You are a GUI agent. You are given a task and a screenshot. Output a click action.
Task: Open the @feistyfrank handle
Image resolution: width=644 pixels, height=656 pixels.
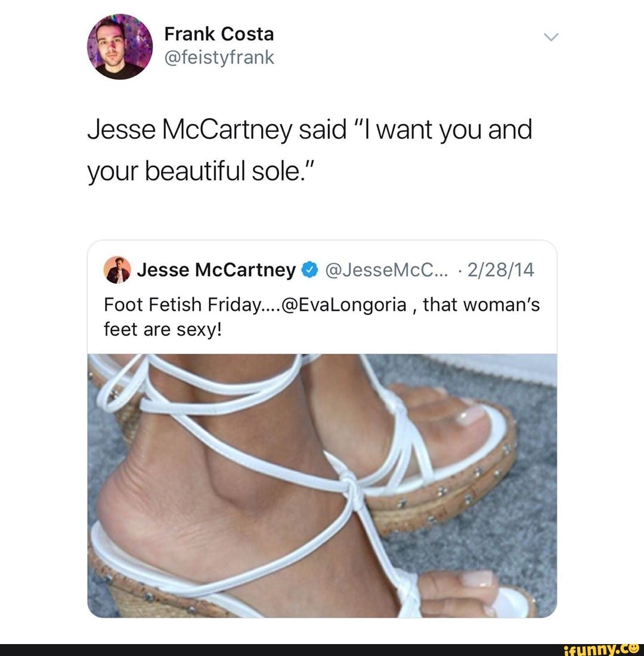219,57
